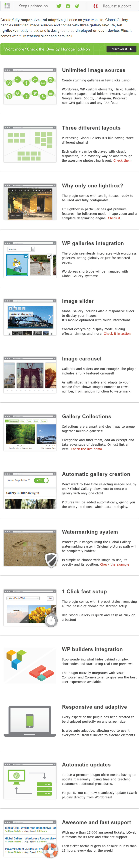This screenshot has height=868, width=140.
Task: Open the Images dropdown arrow
Action: click(33, 249)
